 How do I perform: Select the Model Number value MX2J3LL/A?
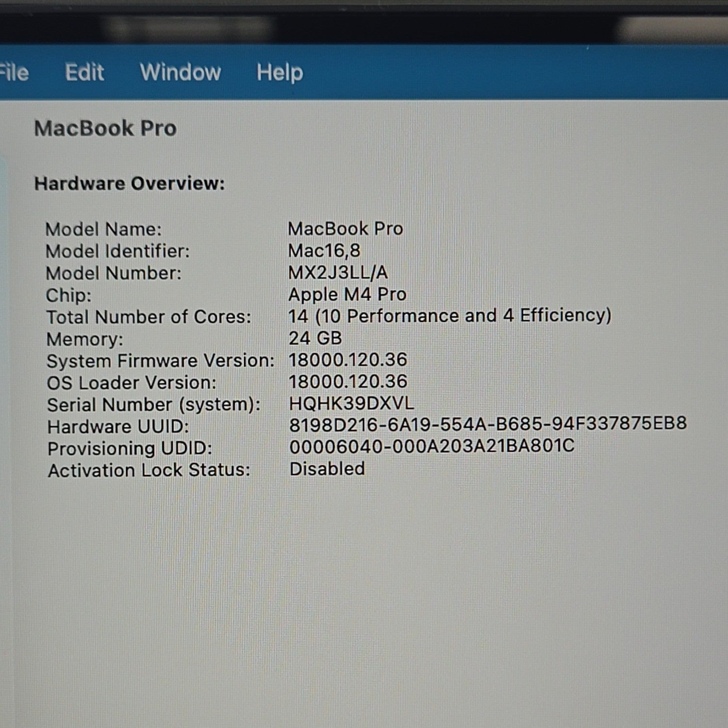coord(338,272)
